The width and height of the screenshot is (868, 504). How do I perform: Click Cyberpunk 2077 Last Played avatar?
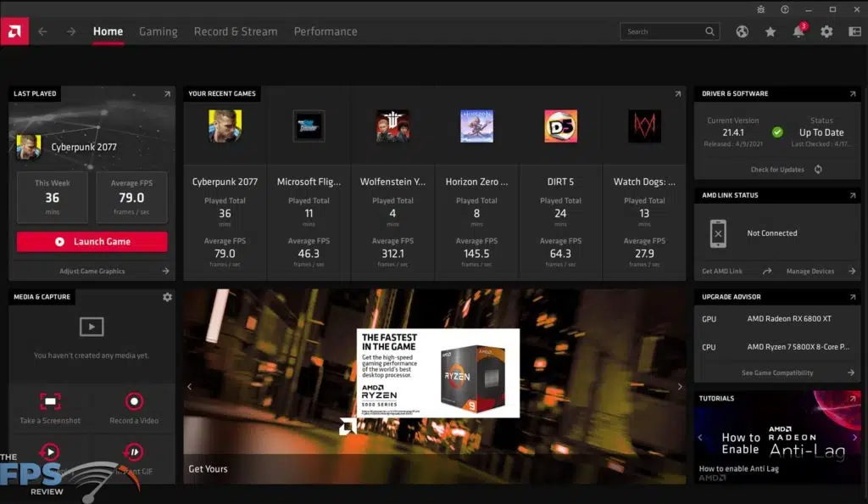[x=29, y=148]
